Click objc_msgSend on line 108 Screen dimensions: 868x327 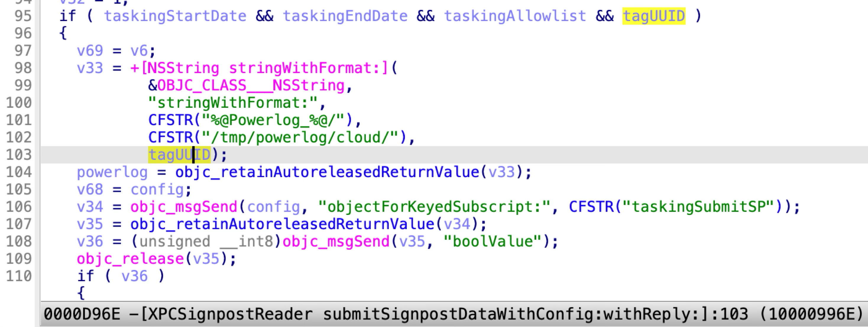pyautogui.click(x=336, y=242)
